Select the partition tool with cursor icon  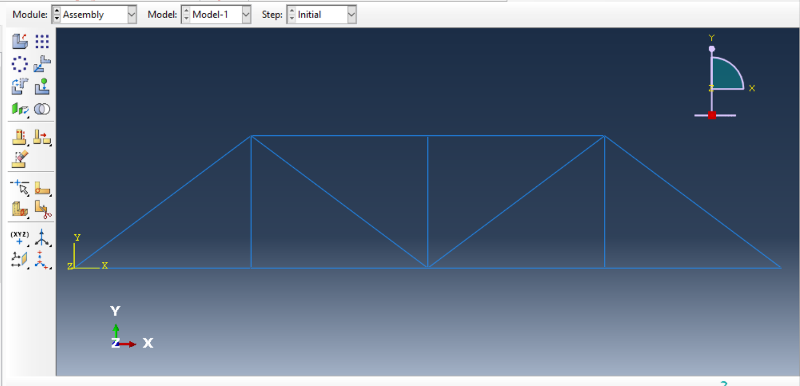(x=19, y=187)
